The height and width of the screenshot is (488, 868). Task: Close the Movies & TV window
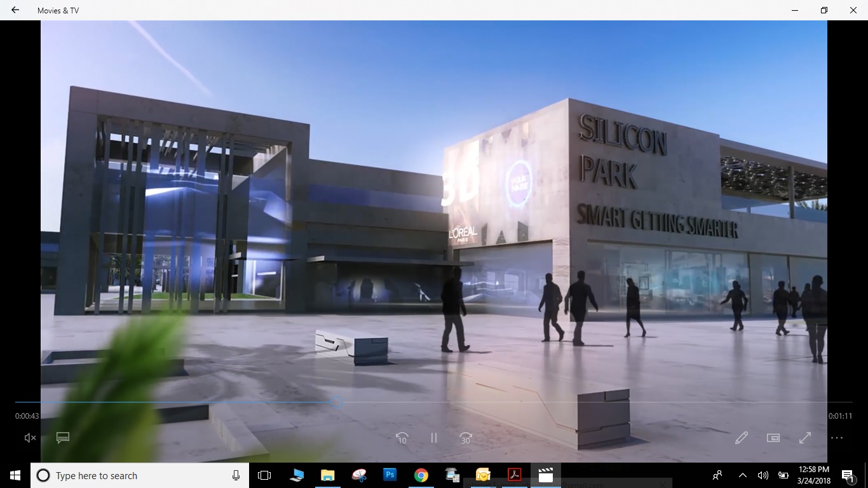click(x=853, y=10)
